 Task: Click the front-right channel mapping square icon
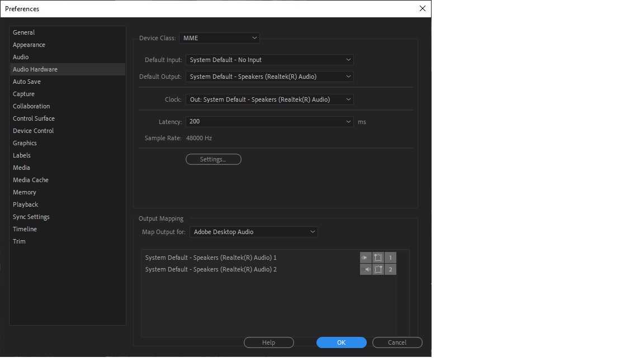(x=378, y=269)
